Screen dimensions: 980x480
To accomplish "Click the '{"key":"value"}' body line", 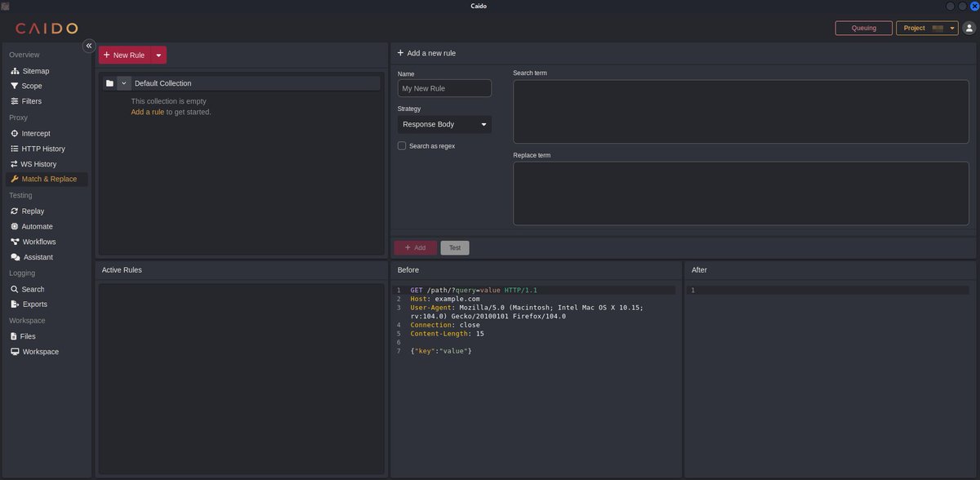I will click(x=441, y=351).
